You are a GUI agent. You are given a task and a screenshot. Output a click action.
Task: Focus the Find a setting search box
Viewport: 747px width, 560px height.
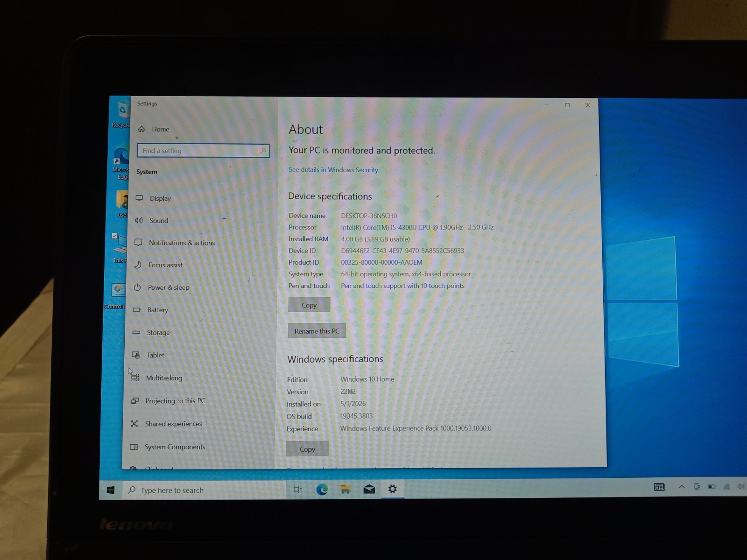click(x=204, y=150)
